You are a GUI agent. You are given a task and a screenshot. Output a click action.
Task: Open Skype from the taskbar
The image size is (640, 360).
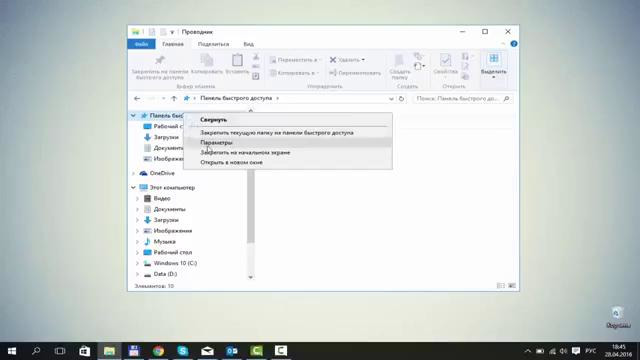point(183,351)
